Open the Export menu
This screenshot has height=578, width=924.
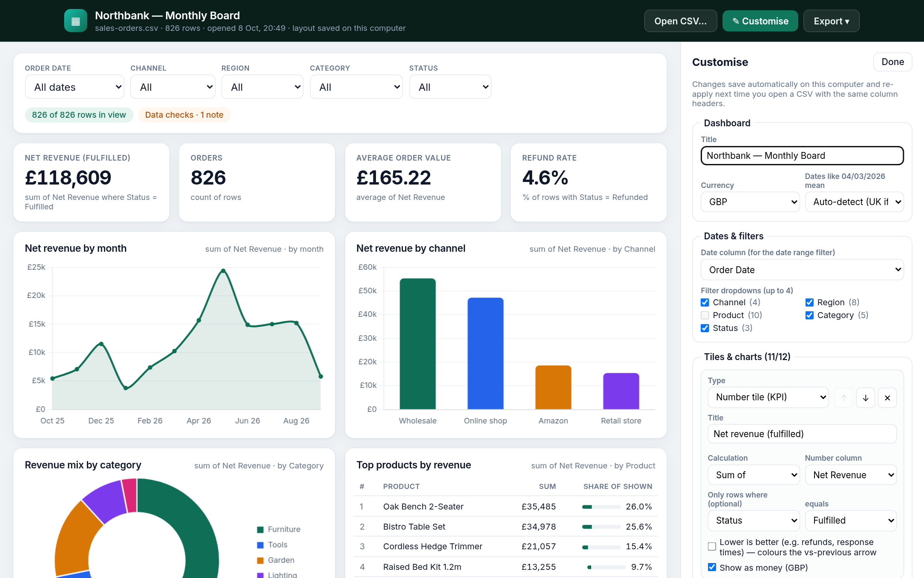(831, 21)
